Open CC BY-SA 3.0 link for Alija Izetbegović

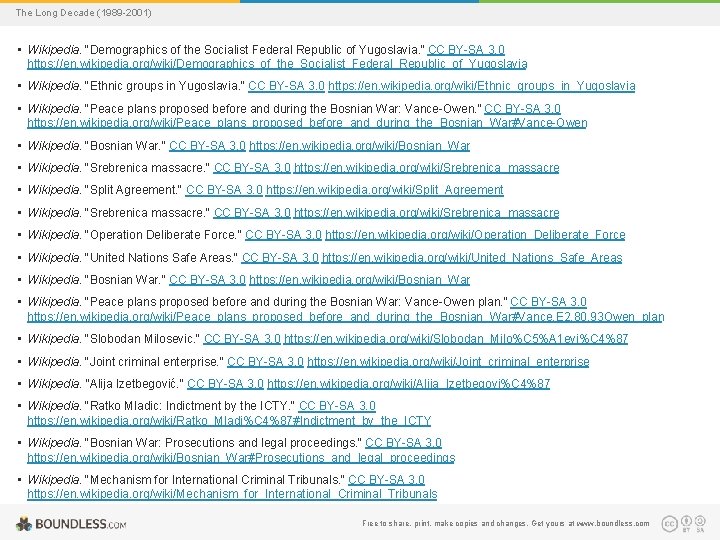[x=225, y=383]
